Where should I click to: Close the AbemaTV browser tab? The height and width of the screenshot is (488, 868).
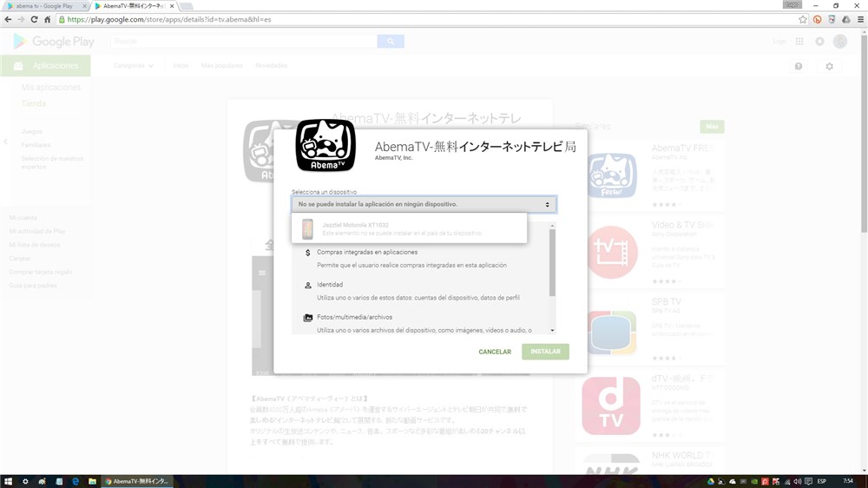click(172, 6)
